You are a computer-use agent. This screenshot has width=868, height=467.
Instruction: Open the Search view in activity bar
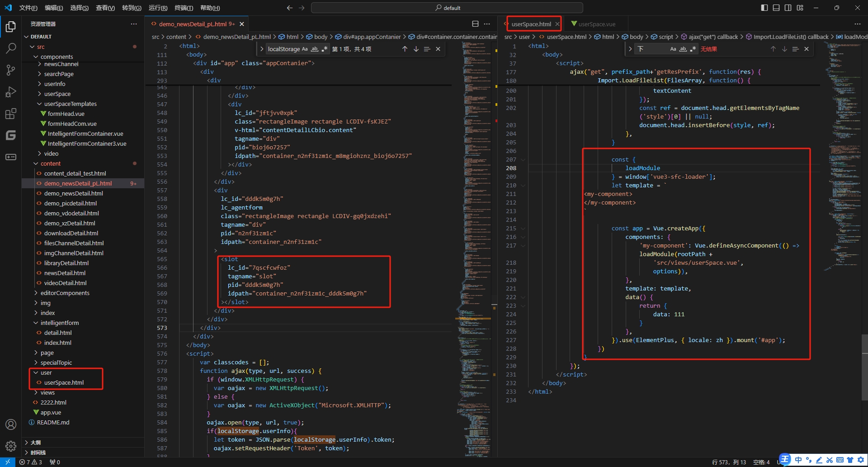click(11, 48)
